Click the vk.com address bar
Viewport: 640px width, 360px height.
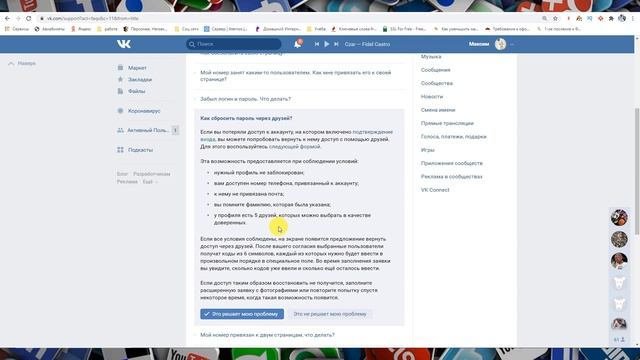pos(286,18)
